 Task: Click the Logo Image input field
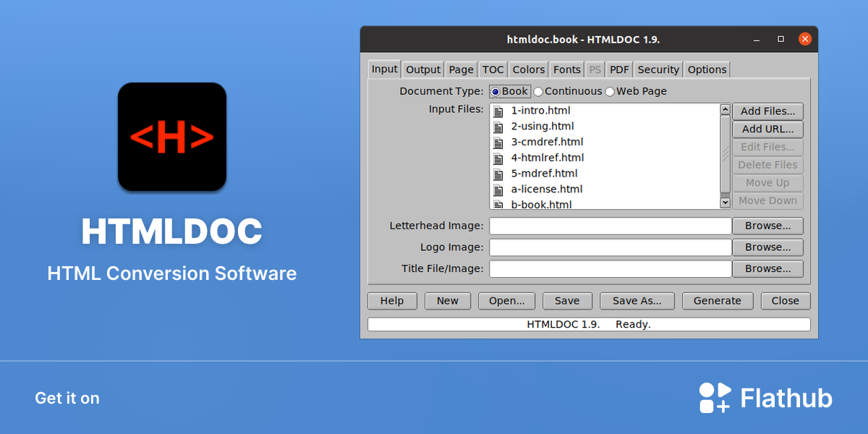click(610, 247)
